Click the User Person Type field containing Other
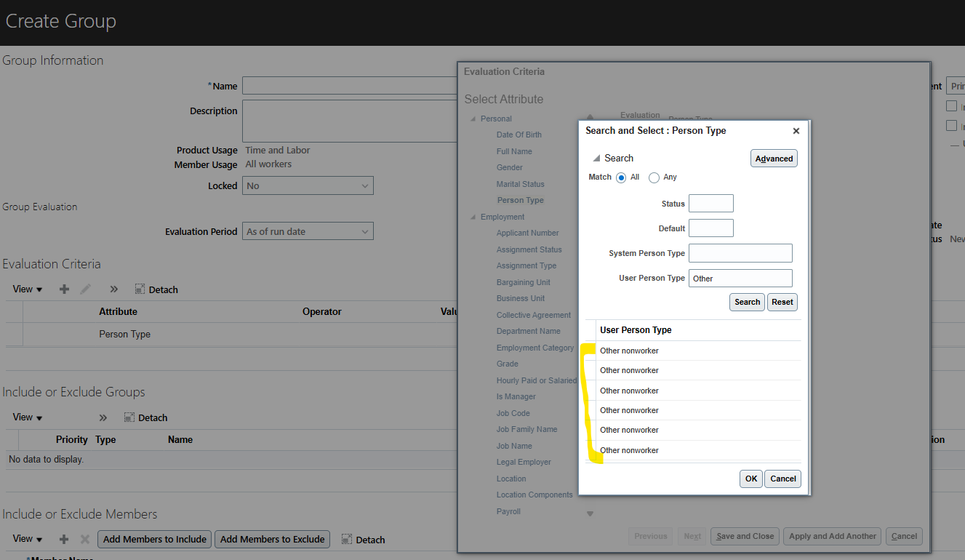The height and width of the screenshot is (560, 965). (740, 278)
